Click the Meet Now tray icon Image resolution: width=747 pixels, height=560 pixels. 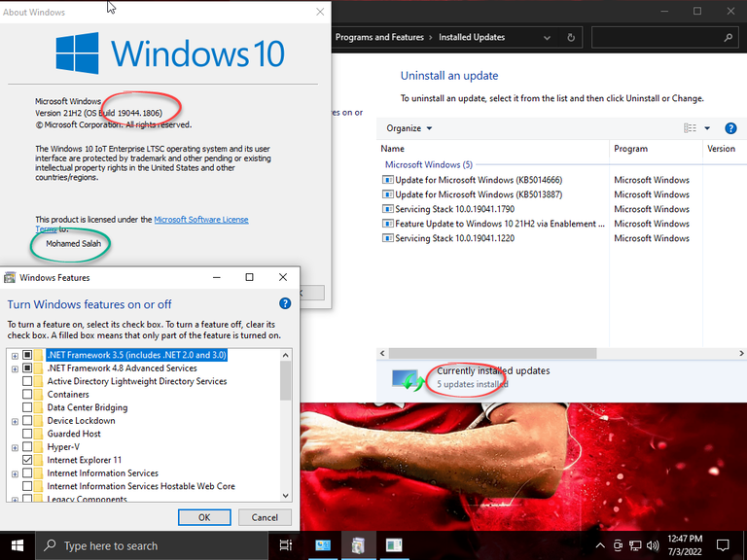(x=618, y=545)
